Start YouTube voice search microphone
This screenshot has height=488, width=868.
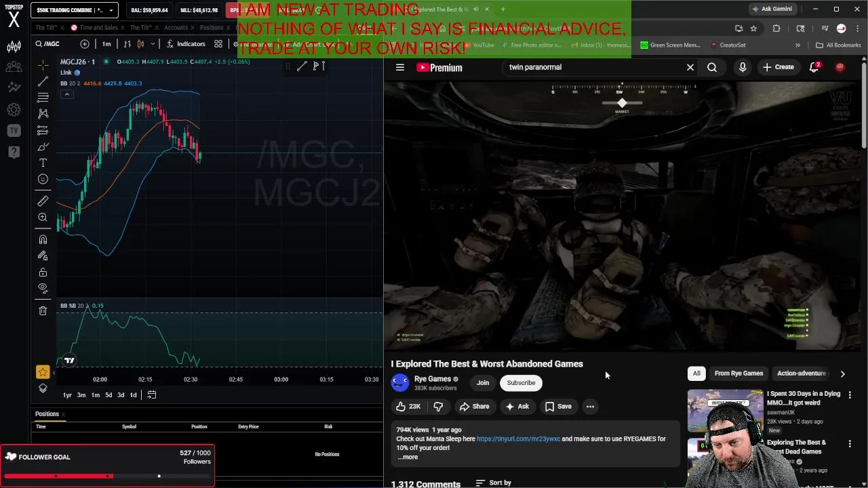tap(743, 68)
